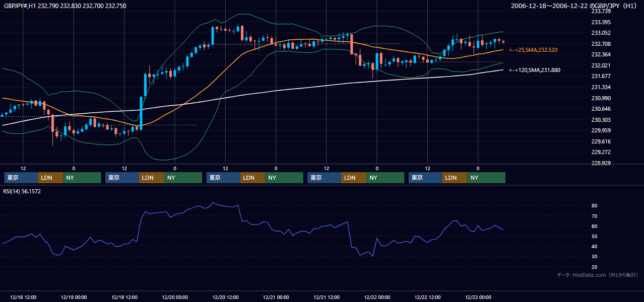This screenshot has height=302, width=644.
Task: Click price axis label 232.708
Action: (x=601, y=44)
